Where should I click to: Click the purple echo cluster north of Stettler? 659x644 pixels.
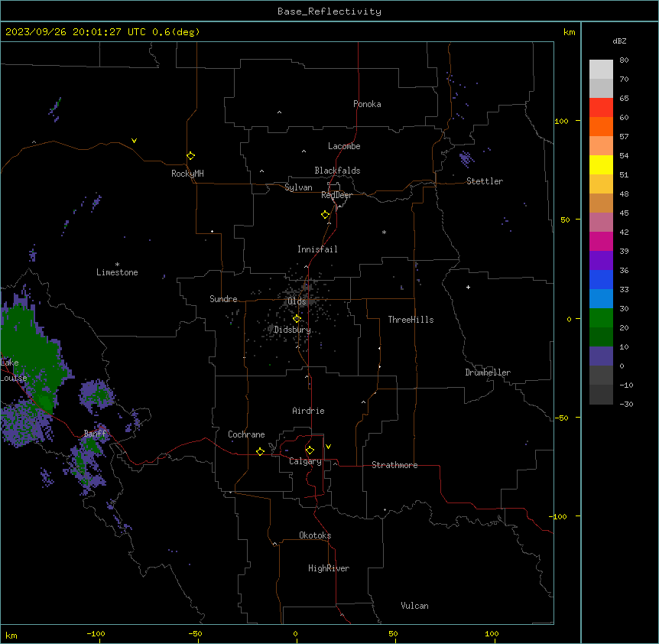point(466,159)
